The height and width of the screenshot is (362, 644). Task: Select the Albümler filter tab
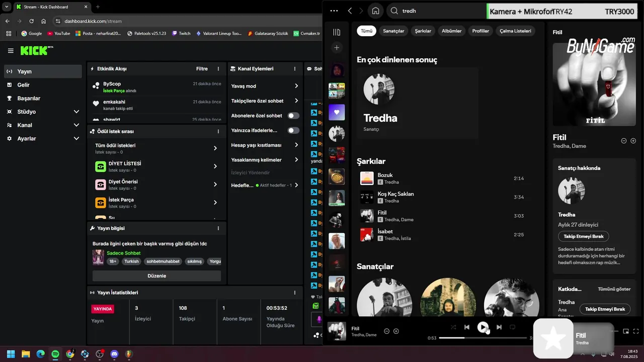tap(451, 31)
